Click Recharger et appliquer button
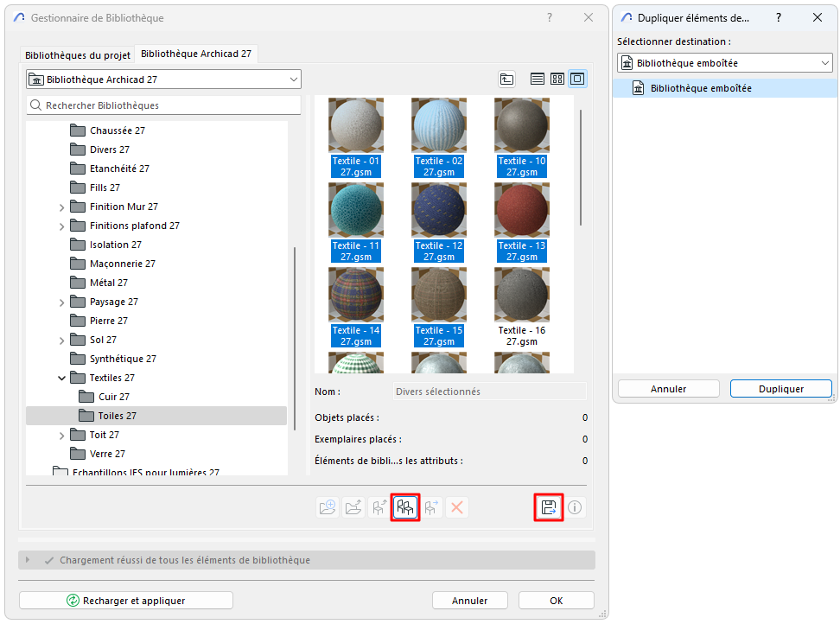 (126, 601)
